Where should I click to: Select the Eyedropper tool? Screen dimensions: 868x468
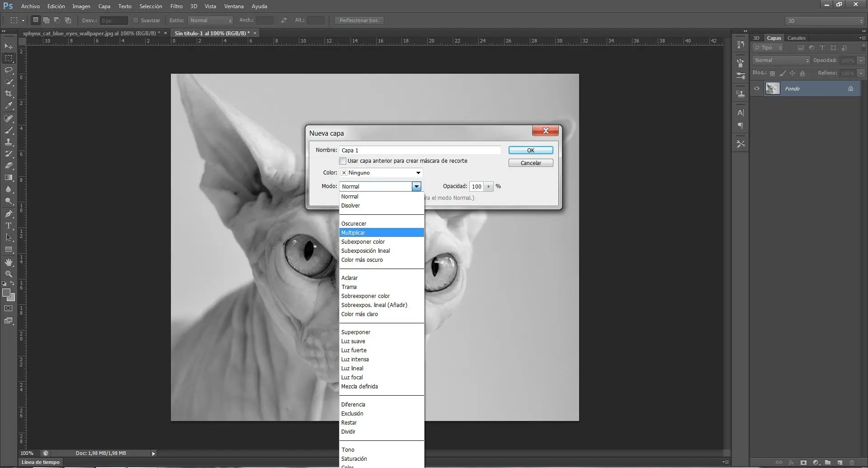pyautogui.click(x=9, y=105)
